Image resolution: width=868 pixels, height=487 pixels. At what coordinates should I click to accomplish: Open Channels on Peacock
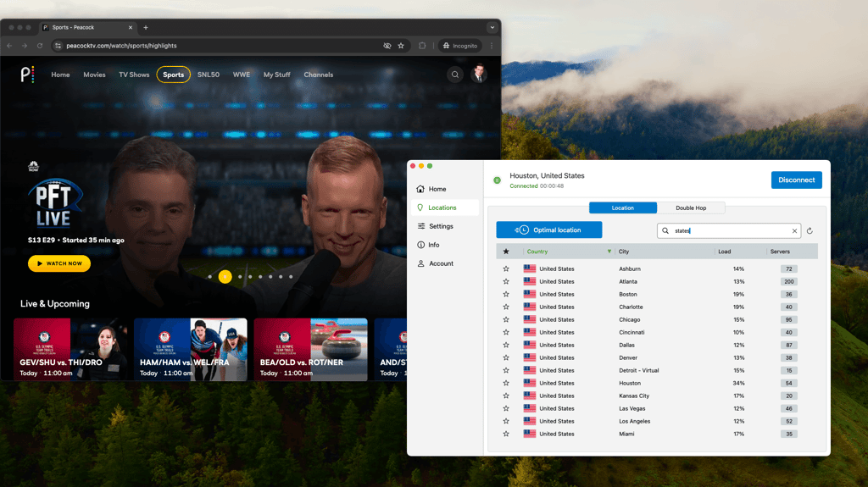coord(319,75)
